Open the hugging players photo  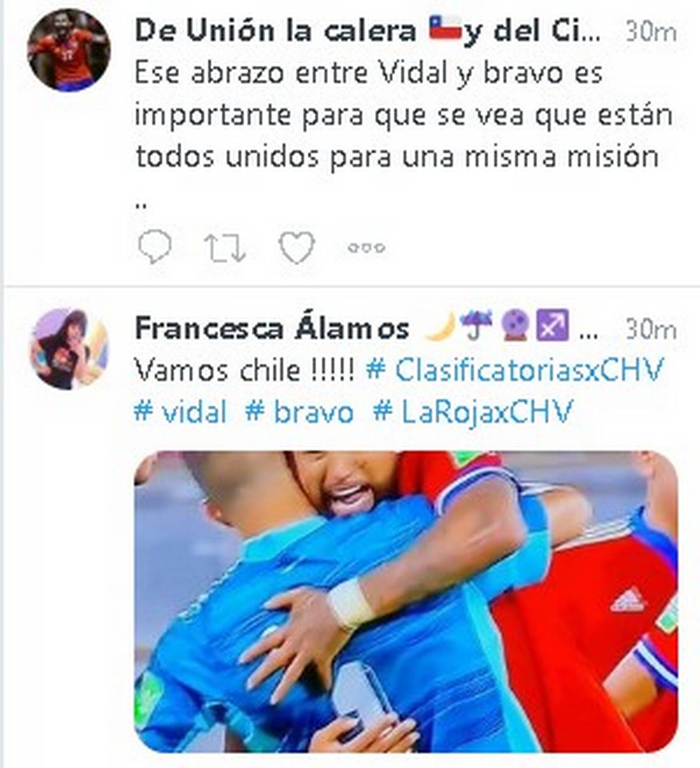point(406,601)
